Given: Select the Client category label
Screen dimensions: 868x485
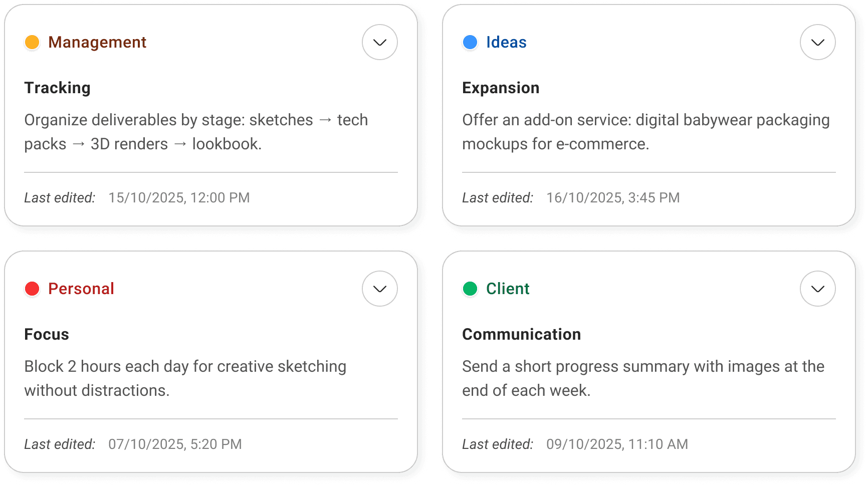Looking at the screenshot, I should pyautogui.click(x=508, y=289).
